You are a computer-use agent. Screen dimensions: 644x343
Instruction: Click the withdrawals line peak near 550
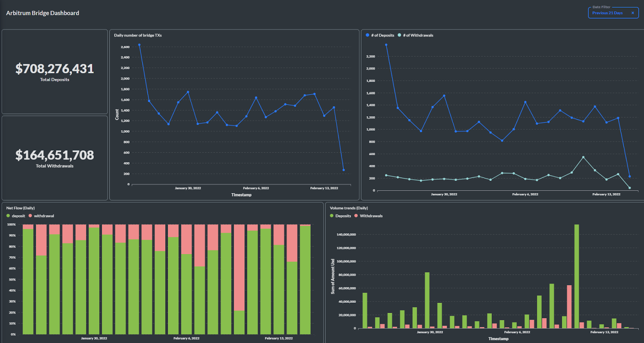point(583,157)
